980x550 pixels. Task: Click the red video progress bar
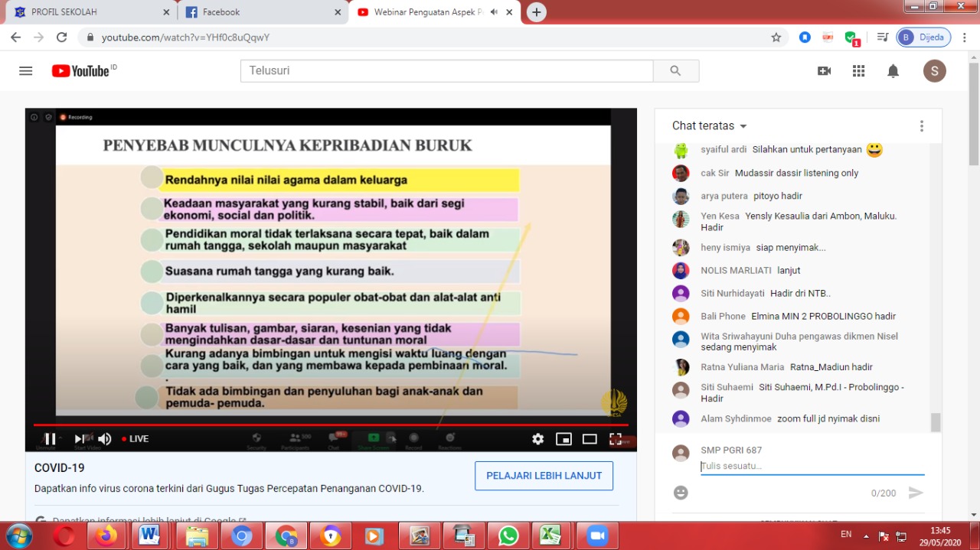pyautogui.click(x=331, y=425)
